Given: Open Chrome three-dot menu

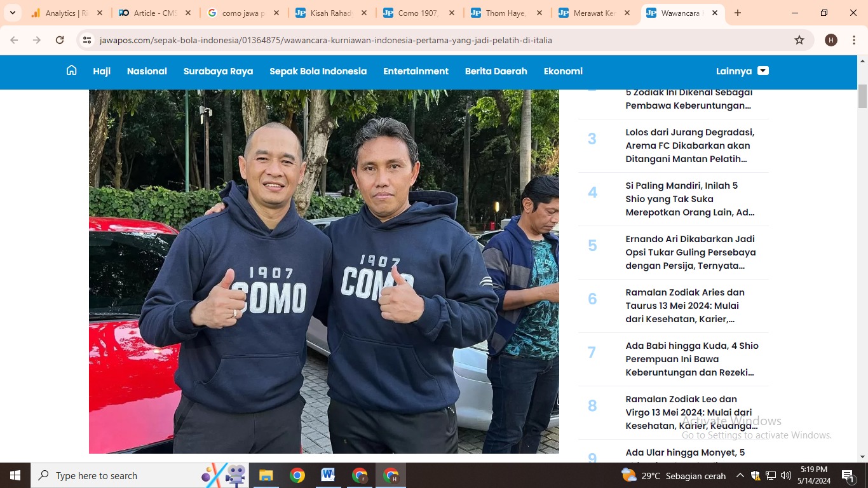Looking at the screenshot, I should [x=853, y=40].
